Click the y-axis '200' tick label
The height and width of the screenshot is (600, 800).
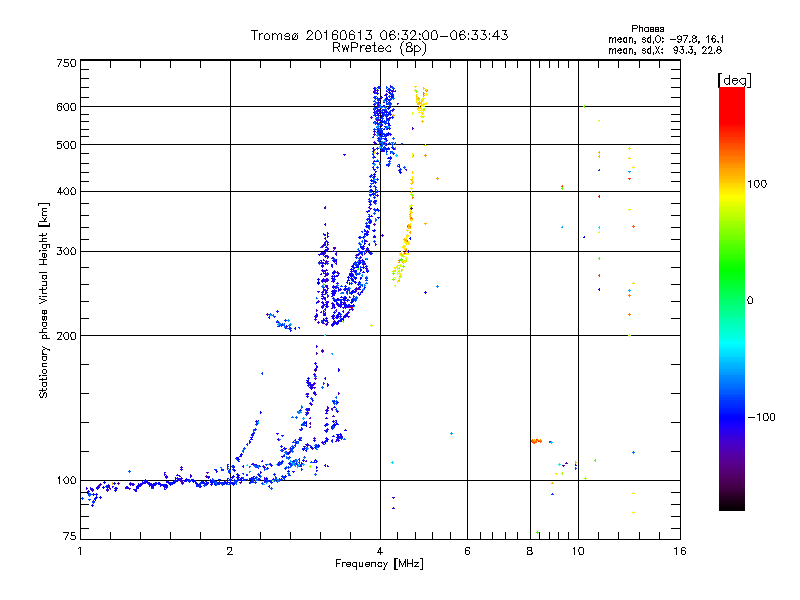[x=67, y=336]
